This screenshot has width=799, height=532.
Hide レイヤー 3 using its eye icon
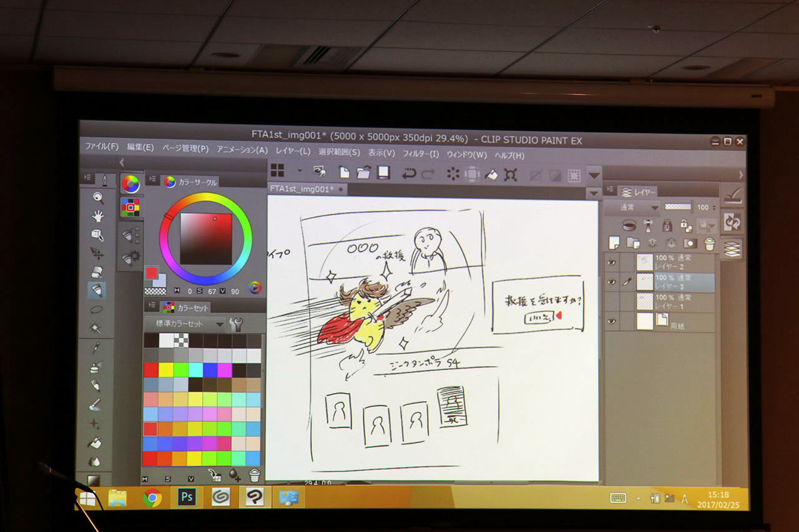click(x=612, y=282)
